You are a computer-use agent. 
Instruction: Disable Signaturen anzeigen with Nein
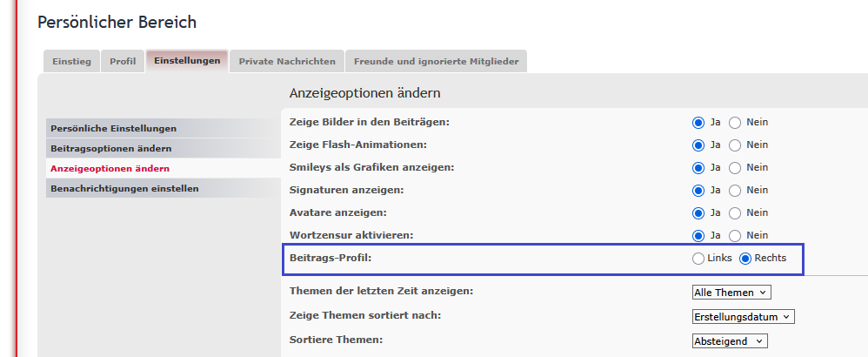coord(735,190)
